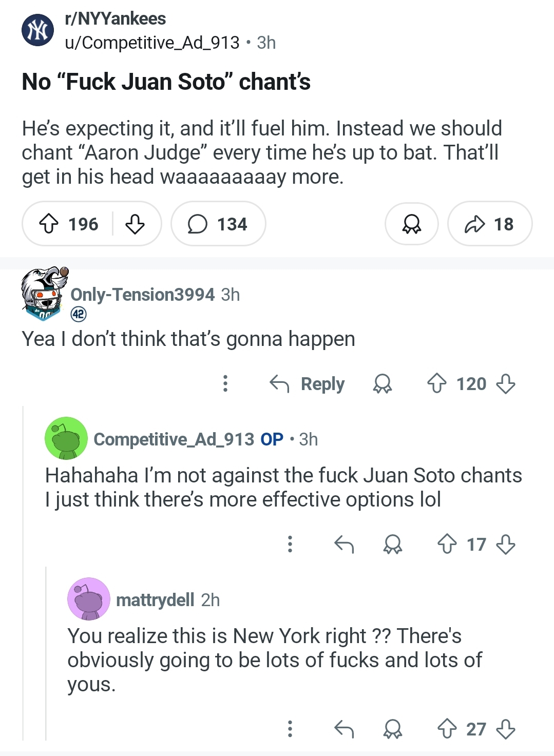Upvote OP's comment with 17 votes
This screenshot has height=756, width=554.
pyautogui.click(x=447, y=544)
